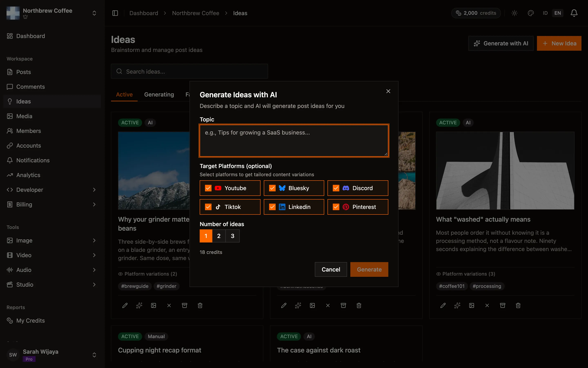Uncheck the Pinterest platform checkbox
This screenshot has height=368, width=588.
[x=336, y=207]
